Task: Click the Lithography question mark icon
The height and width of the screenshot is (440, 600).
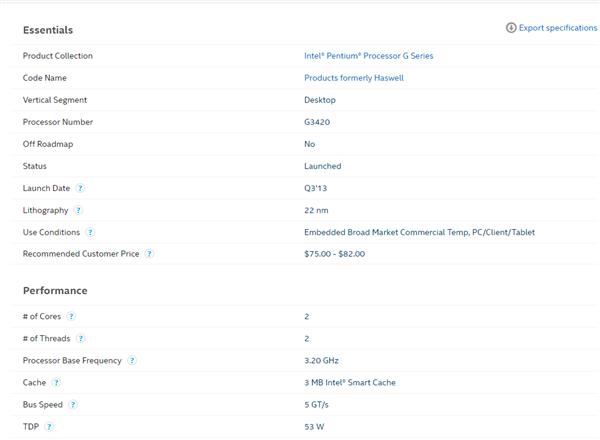Action: click(x=78, y=210)
